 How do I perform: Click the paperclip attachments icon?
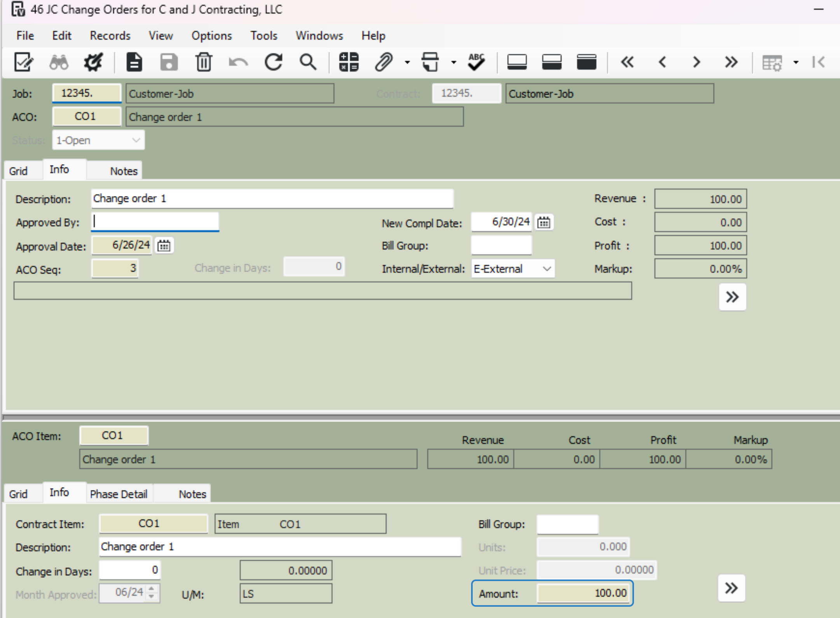383,62
